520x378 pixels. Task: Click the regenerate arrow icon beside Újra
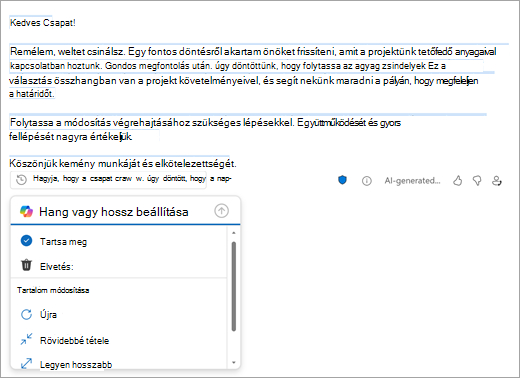(x=26, y=314)
